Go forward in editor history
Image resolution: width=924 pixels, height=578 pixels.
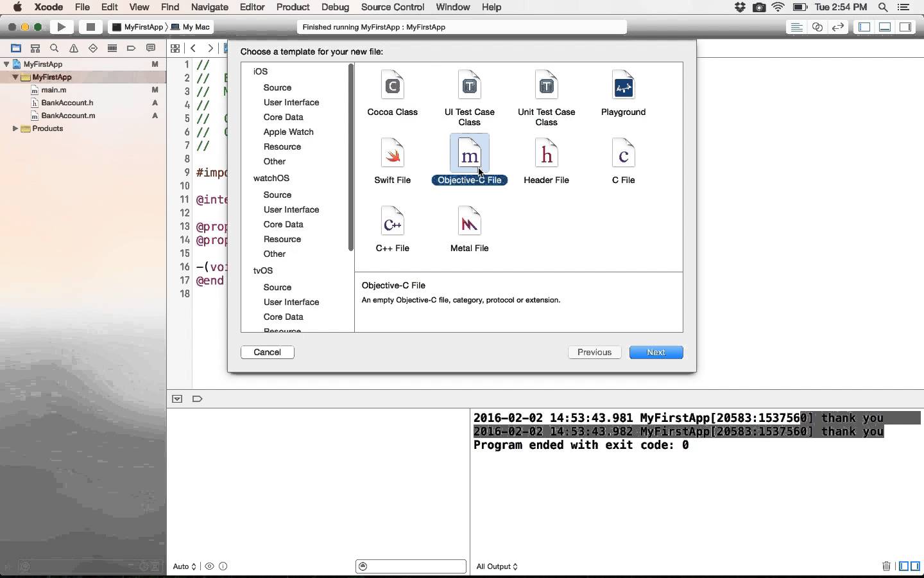point(210,48)
